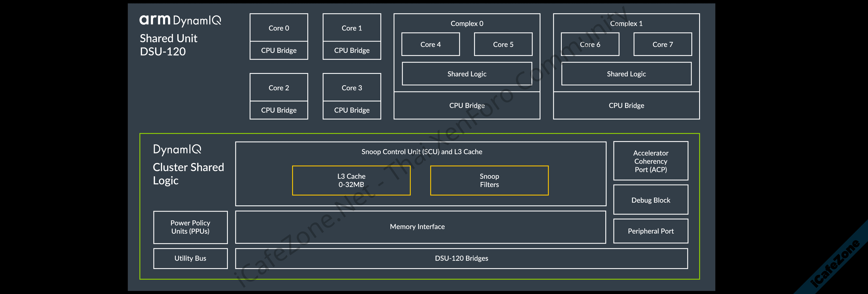
Task: Click the DSU-120 Bridges bar
Action: coord(461,258)
